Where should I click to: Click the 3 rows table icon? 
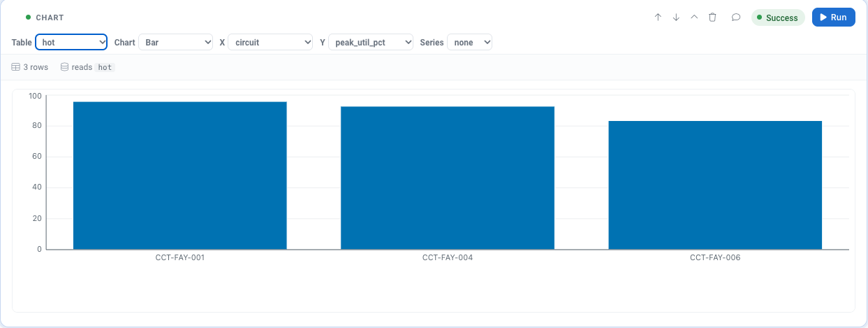(16, 67)
